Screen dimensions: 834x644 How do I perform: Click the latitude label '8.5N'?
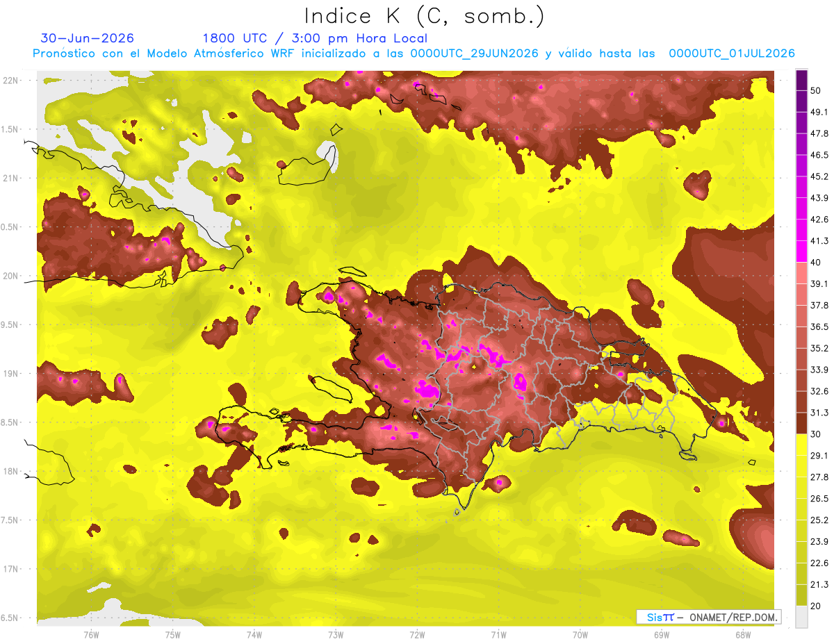click(x=10, y=422)
